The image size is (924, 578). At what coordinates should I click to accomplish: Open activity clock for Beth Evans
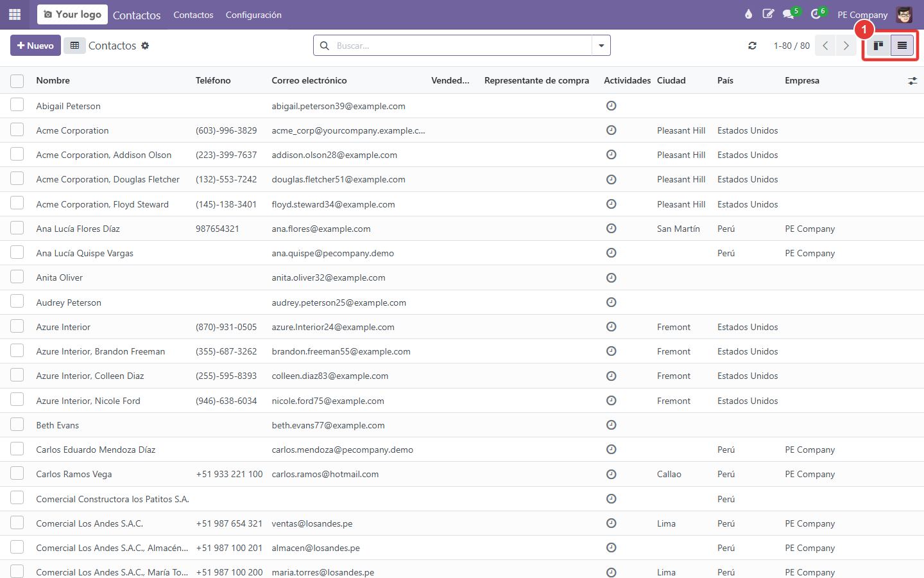point(612,425)
